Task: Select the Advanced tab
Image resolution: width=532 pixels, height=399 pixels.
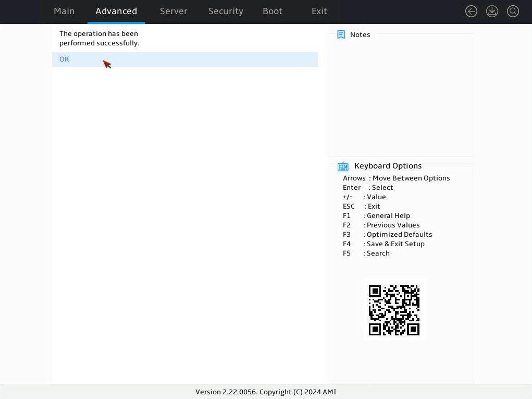Action: 116,11
